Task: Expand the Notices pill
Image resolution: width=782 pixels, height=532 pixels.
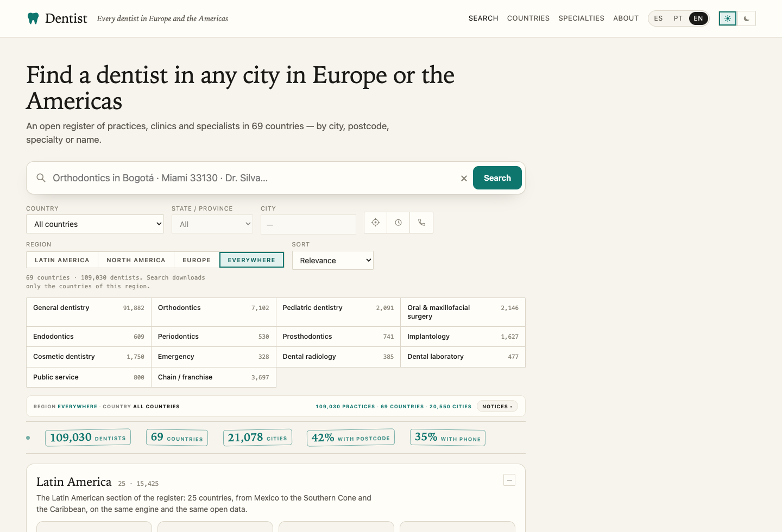Action: point(497,407)
